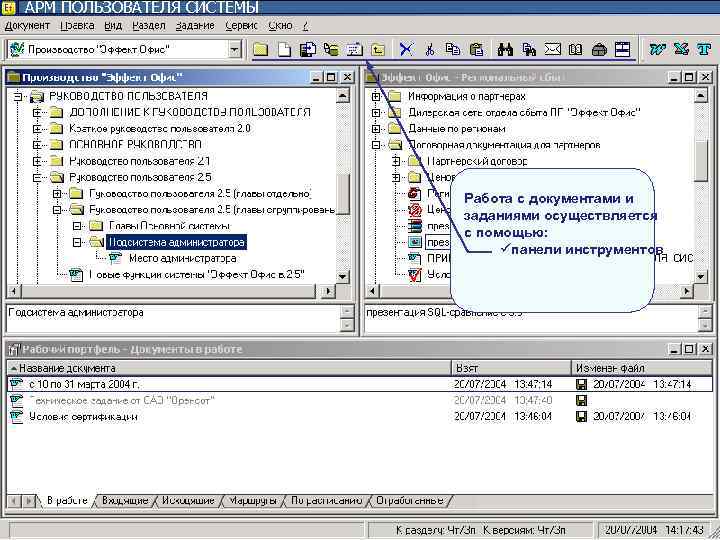Click the copy toolbar icon
This screenshot has width=720, height=540.
coord(453,49)
